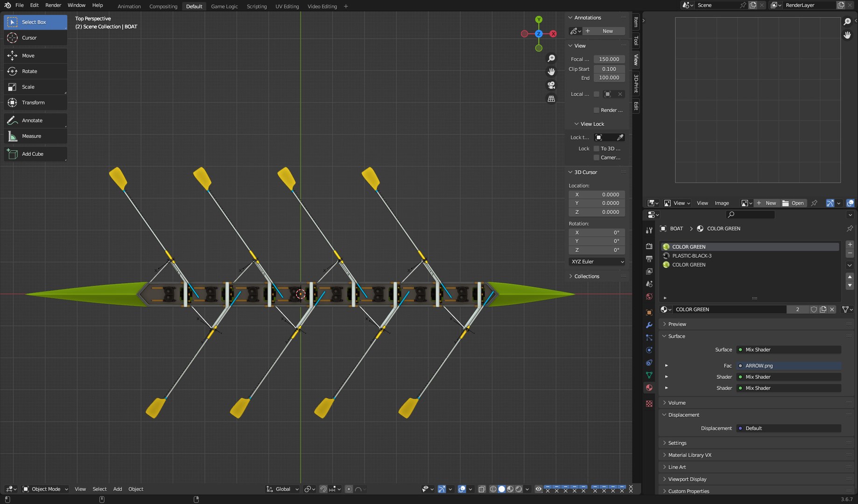Viewport: 858px width, 504px height.
Task: Toggle proportional editing button
Action: [x=349, y=489]
